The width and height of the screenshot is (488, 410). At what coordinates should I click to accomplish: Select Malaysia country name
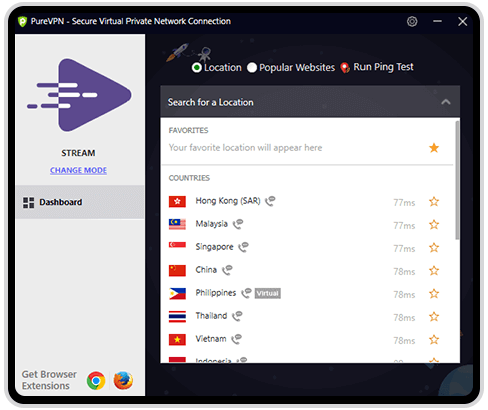(211, 224)
